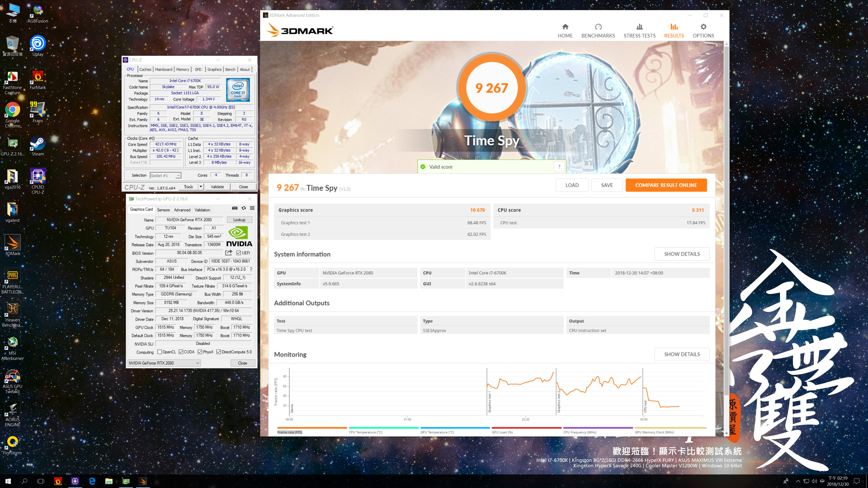Open 3DMark Home icon
The width and height of the screenshot is (868, 488).
565,27
